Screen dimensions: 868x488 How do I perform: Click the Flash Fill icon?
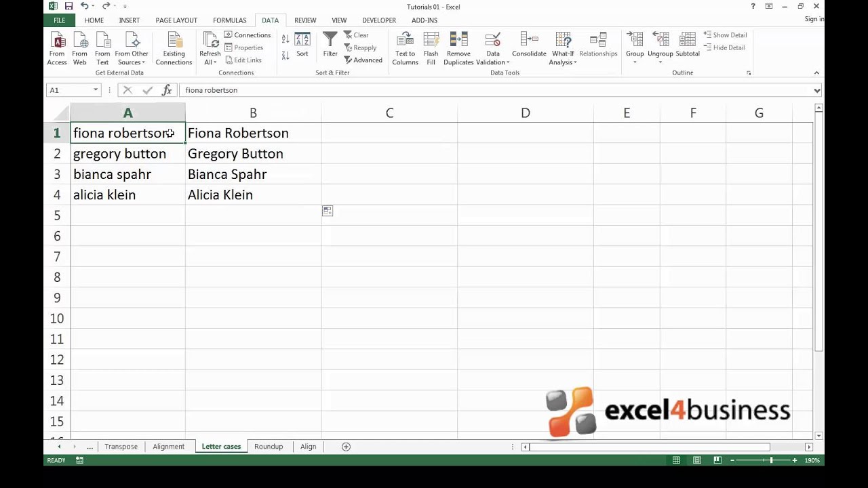(431, 48)
